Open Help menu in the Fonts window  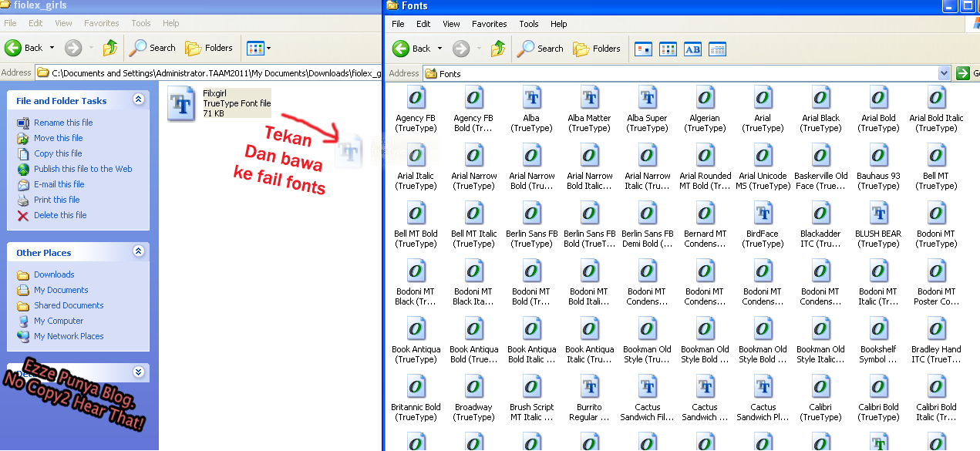click(559, 24)
